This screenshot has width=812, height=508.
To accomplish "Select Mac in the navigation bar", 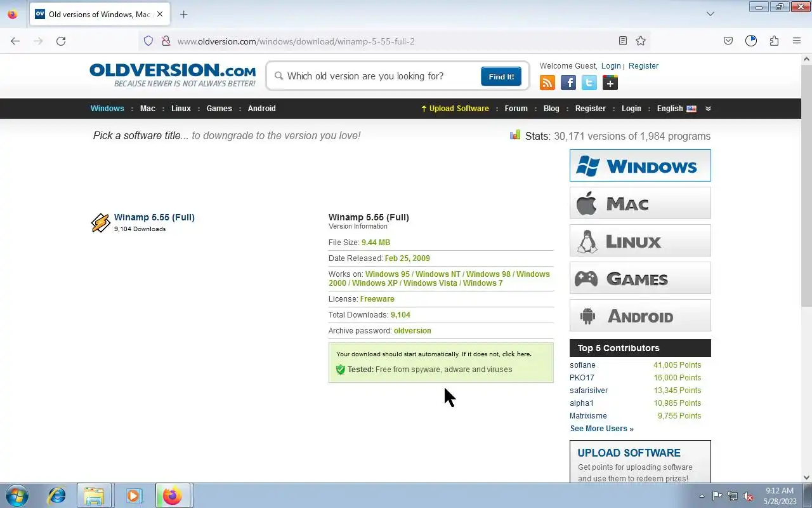I will [148, 109].
